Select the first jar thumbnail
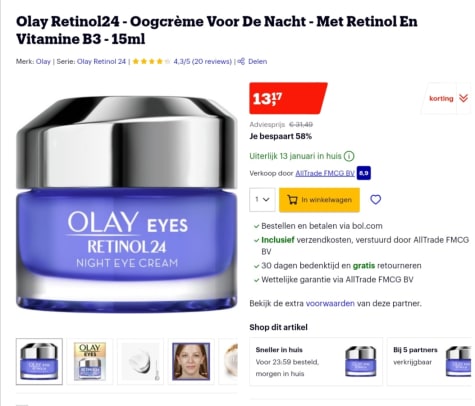This screenshot has width=475, height=406. (39, 361)
